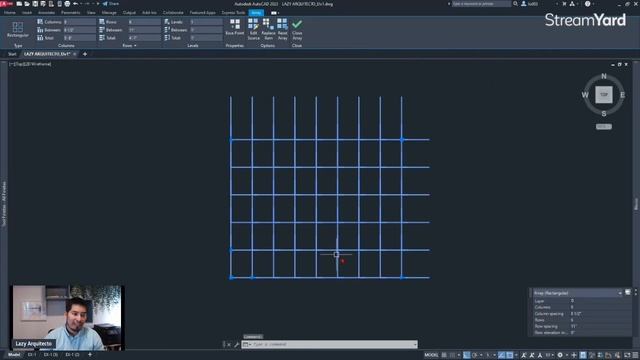This screenshot has width=640, height=360.
Task: Open the object snap options dropdown arrow
Action: (516, 355)
